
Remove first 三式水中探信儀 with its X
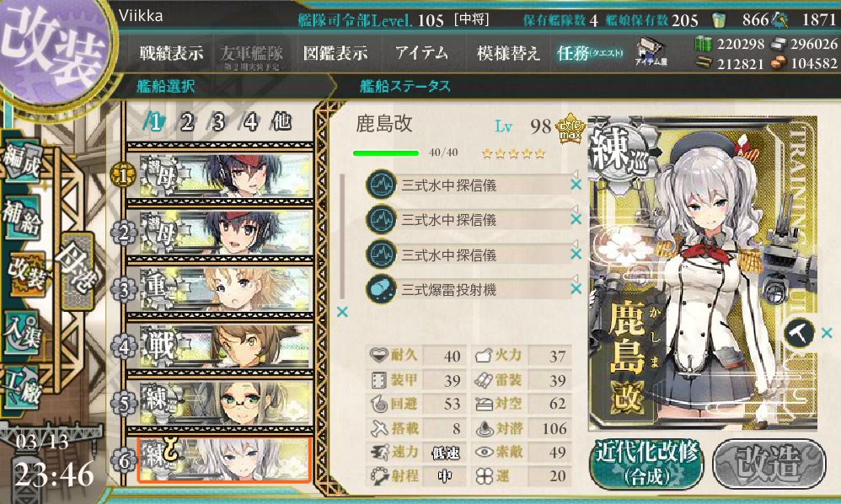click(576, 185)
